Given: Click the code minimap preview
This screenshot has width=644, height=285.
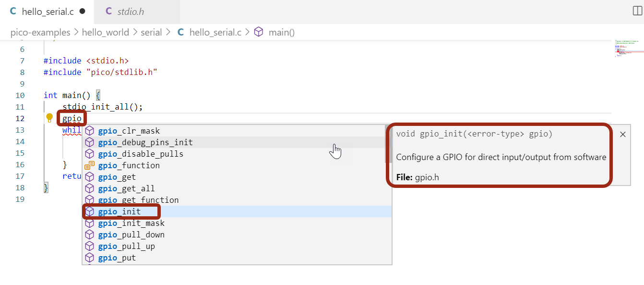Looking at the screenshot, I should [x=628, y=49].
